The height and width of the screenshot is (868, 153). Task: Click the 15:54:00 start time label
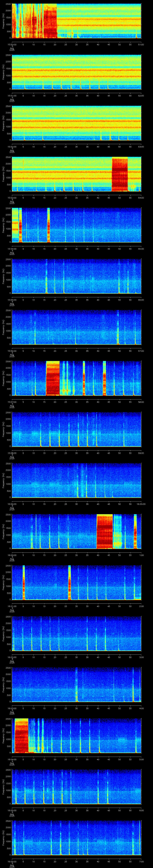pyautogui.click(x=12, y=249)
